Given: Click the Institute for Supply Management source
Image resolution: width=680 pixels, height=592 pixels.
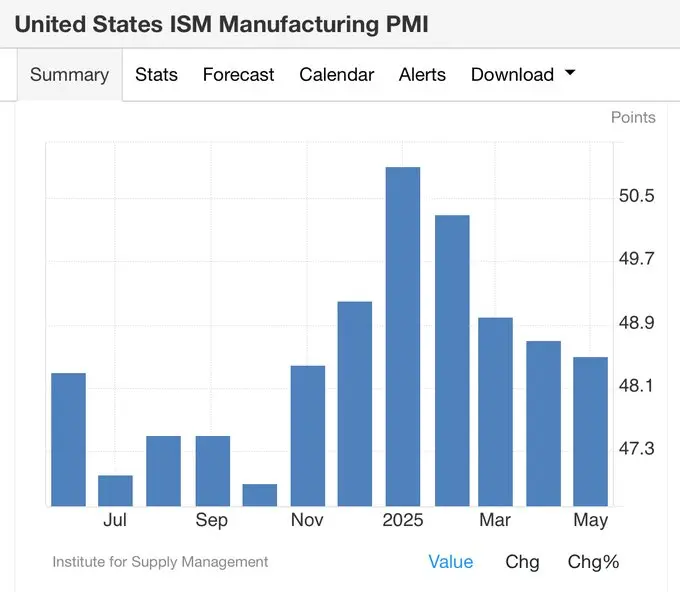Looking at the screenshot, I should (x=160, y=562).
